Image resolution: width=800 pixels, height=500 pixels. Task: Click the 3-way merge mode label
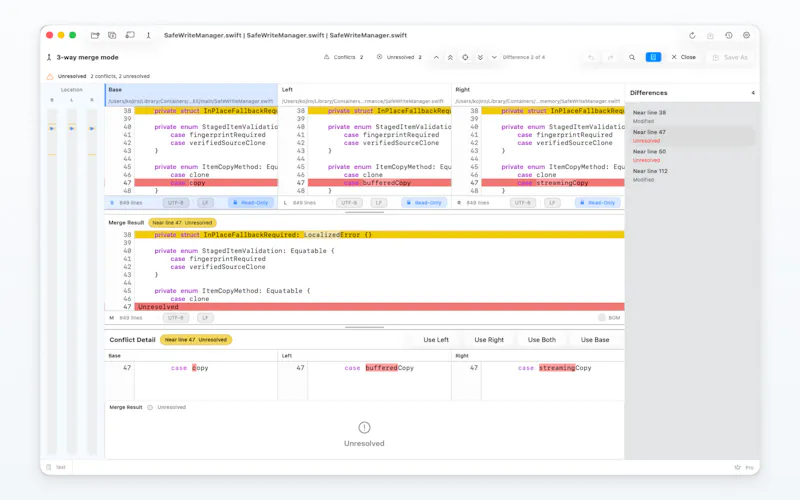coord(87,57)
